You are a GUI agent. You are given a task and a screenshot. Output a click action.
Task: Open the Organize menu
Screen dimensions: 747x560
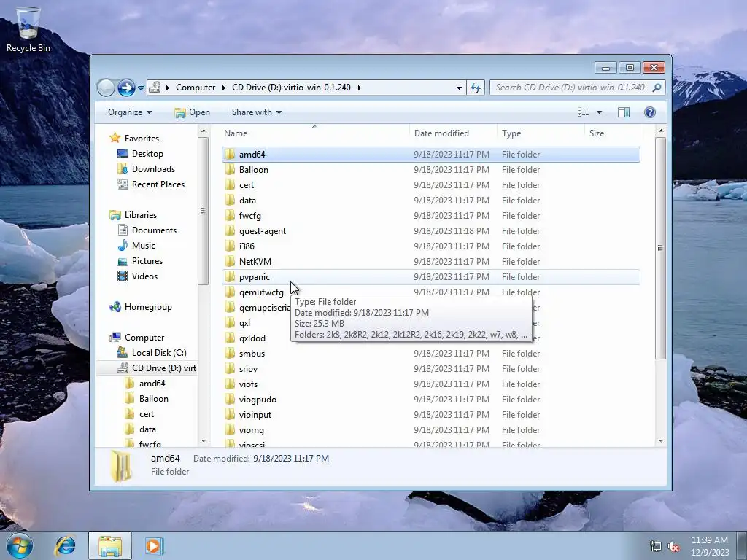130,112
